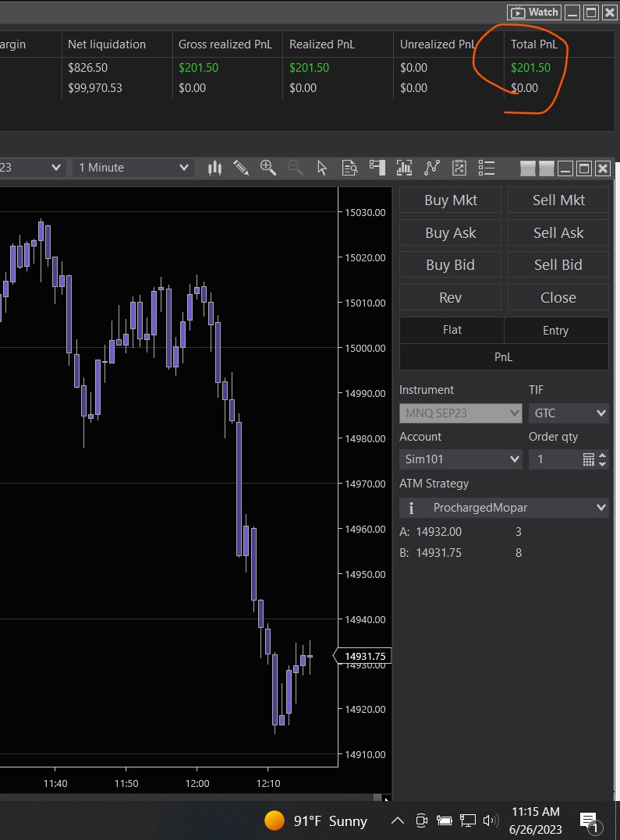
Task: Click the zoom in magnifier icon
Action: [x=268, y=168]
